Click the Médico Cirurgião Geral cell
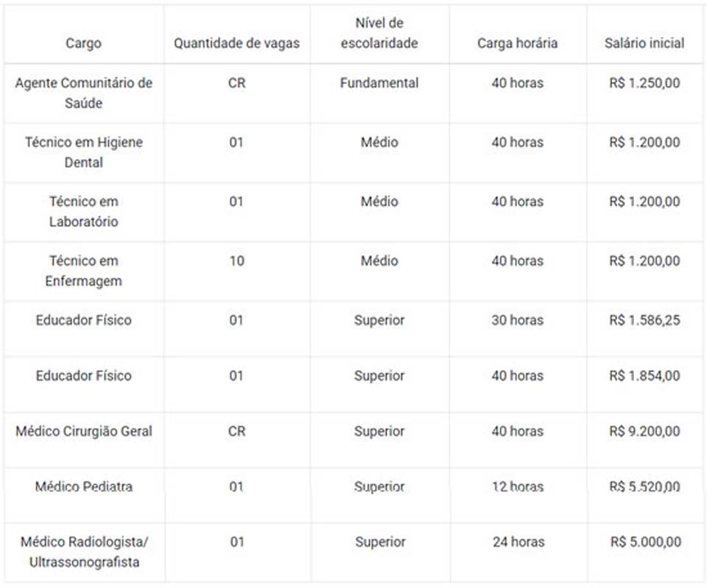Screen dimensions: 707x588 pos(83,431)
